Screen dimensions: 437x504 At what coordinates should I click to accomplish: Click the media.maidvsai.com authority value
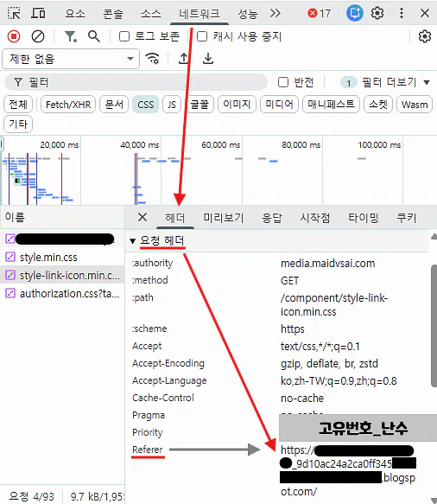pos(328,264)
